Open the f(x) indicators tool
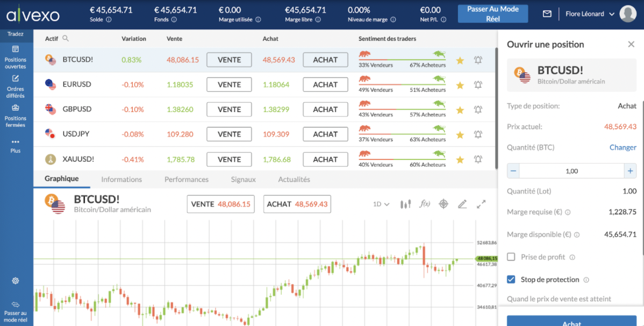This screenshot has width=644, height=326. coord(425,204)
